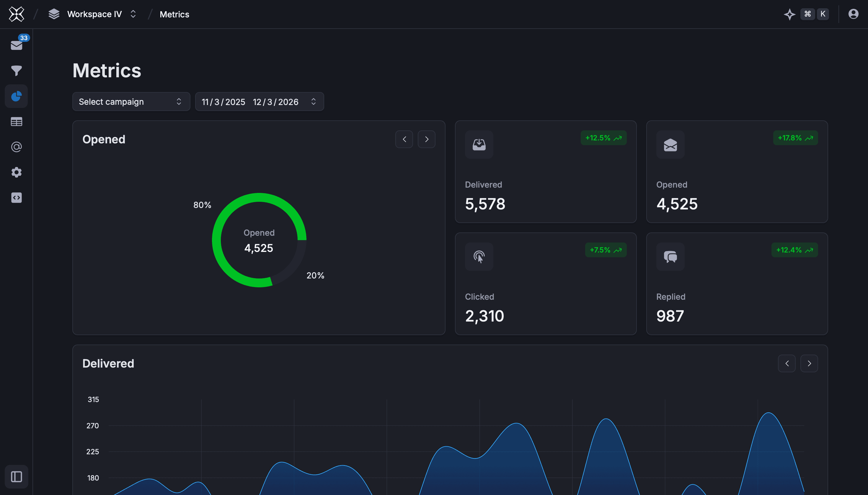This screenshot has width=868, height=495.
Task: Expand the date range picker
Action: (259, 102)
